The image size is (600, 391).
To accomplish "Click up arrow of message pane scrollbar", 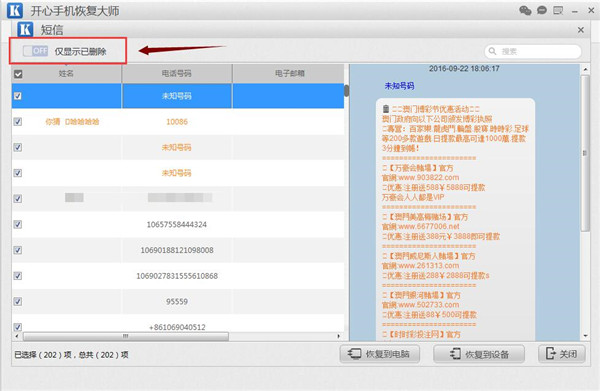I will tap(585, 69).
